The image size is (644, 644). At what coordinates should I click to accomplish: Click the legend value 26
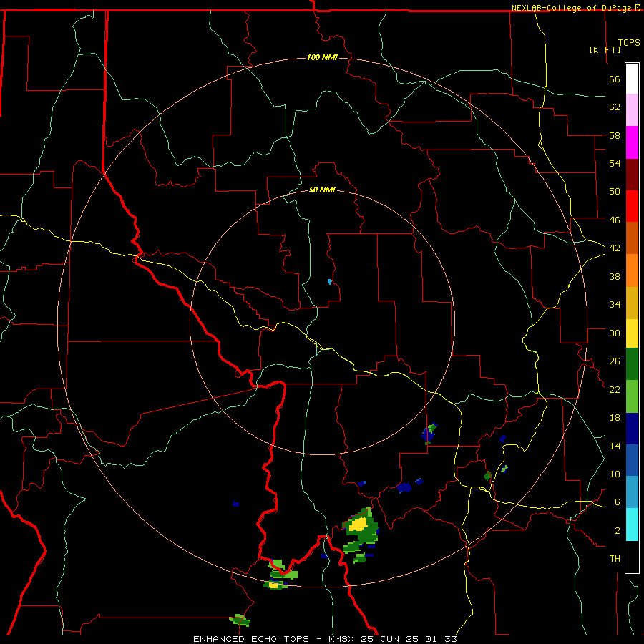tap(615, 361)
